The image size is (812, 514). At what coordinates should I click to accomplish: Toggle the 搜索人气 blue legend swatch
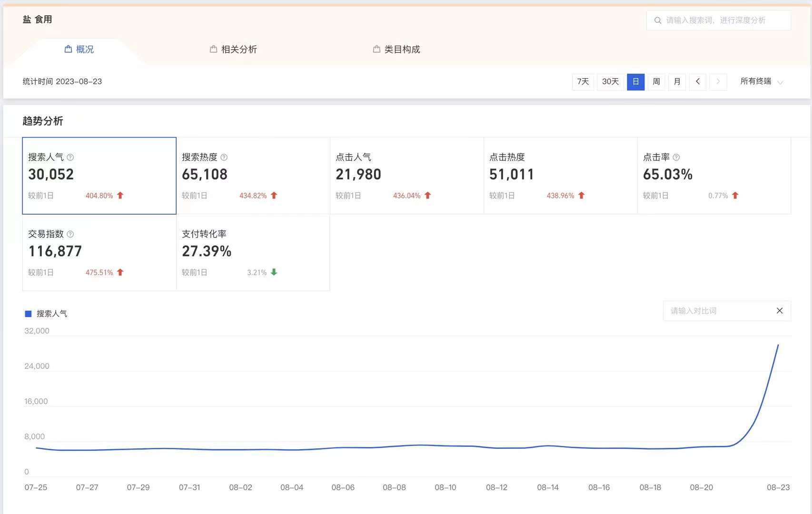(28, 314)
